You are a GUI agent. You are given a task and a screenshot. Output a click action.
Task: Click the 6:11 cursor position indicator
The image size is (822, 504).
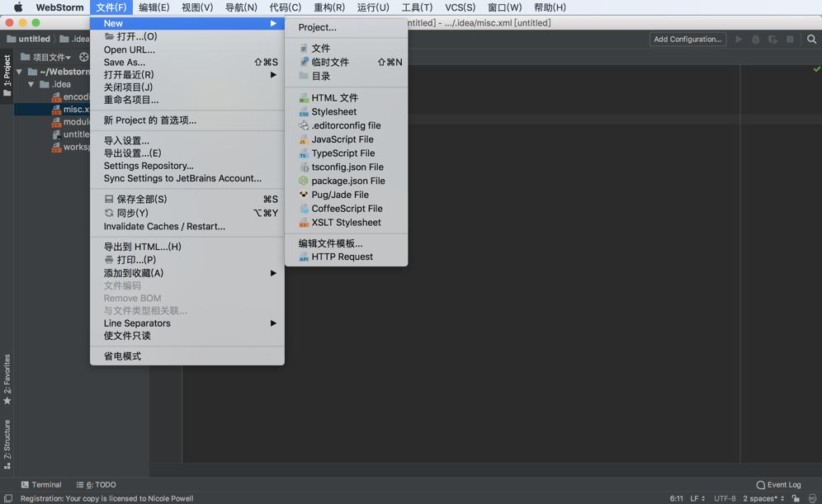pyautogui.click(x=676, y=498)
